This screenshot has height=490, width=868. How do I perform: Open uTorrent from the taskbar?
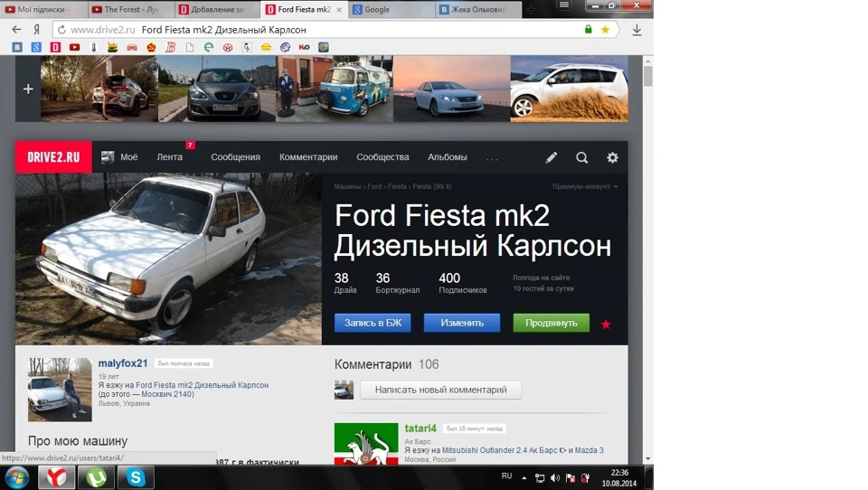97,477
